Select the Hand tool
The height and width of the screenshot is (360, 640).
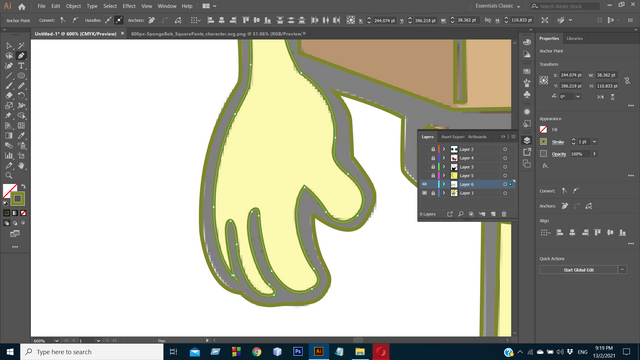pyautogui.click(x=21, y=166)
